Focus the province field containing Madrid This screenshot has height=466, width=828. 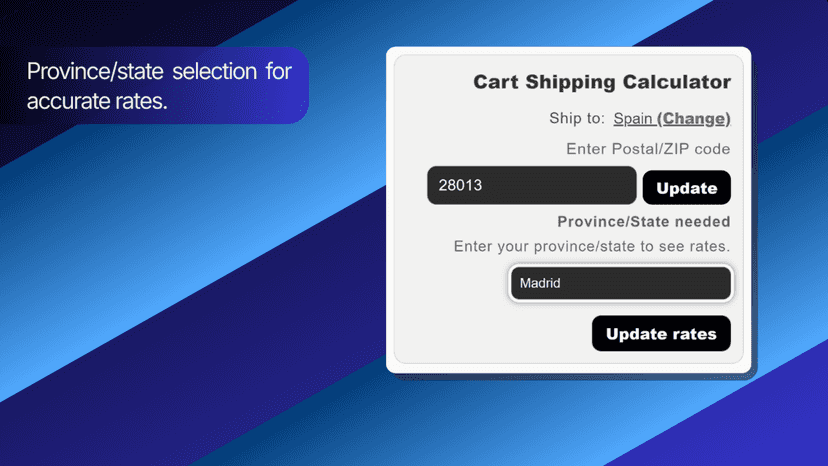[x=620, y=283]
